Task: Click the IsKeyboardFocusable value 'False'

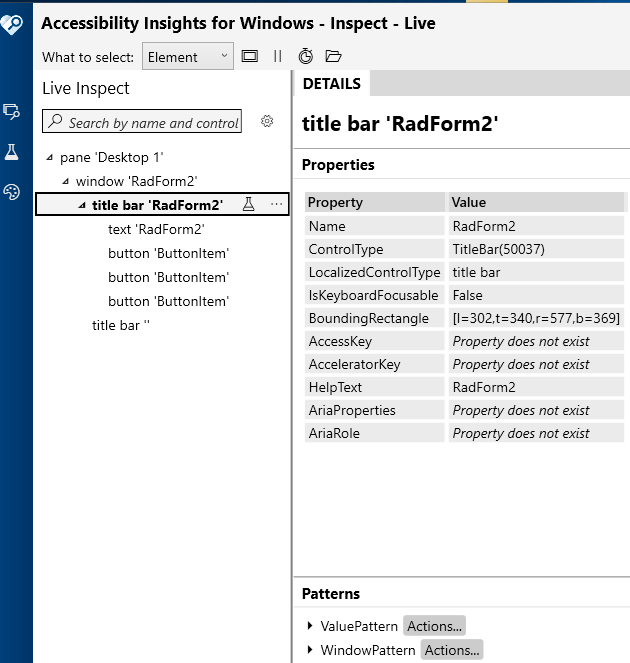Action: pyautogui.click(x=536, y=295)
